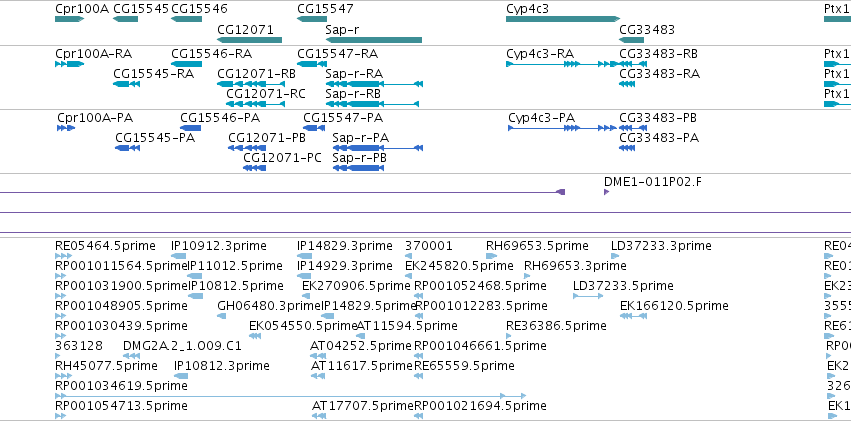Screen dimensions: 851x421
Task: Select the 370001 feature
Action: click(408, 256)
